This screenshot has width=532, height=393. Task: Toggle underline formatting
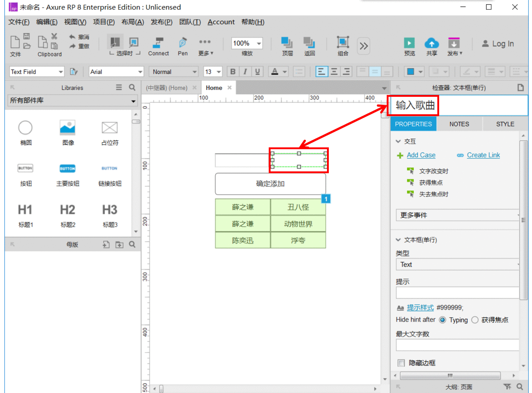click(x=257, y=72)
